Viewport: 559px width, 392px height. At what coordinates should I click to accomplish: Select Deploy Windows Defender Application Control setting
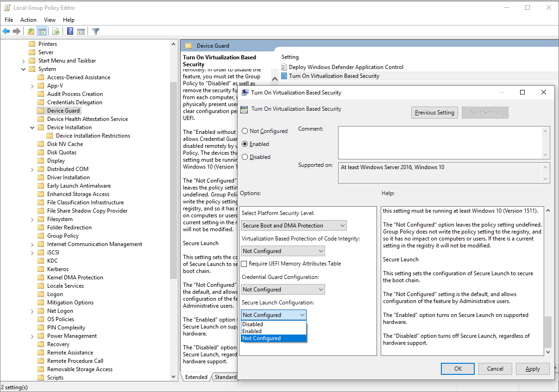pos(345,67)
